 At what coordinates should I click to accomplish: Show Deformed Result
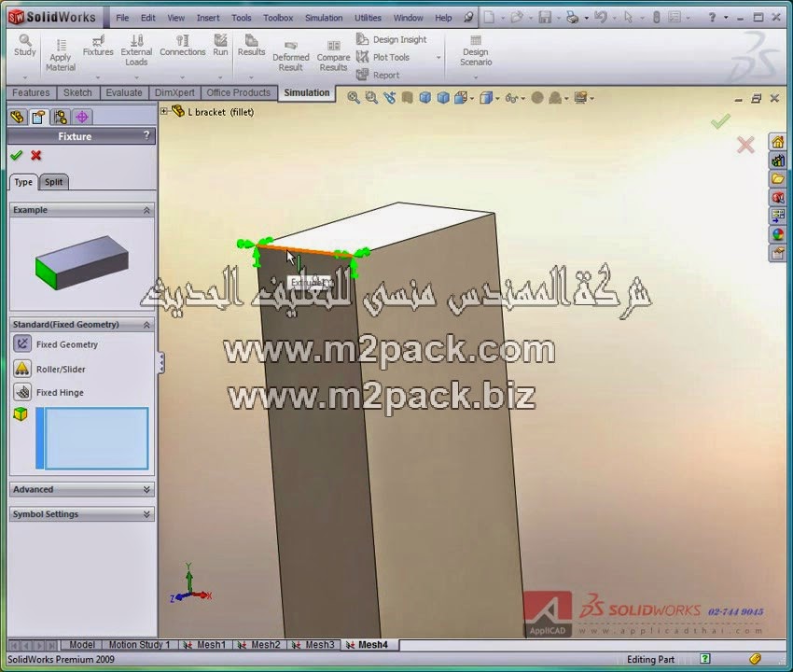point(291,56)
